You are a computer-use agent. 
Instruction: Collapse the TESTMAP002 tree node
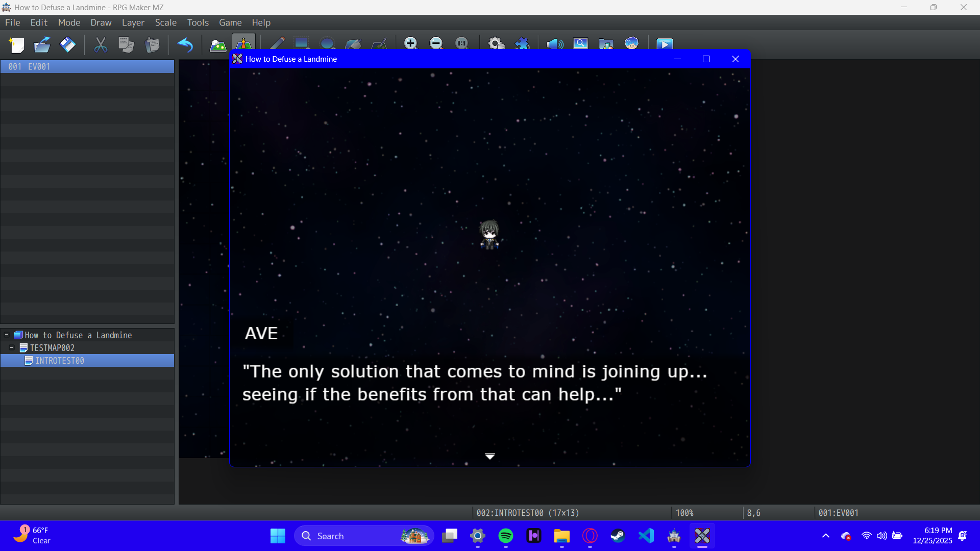(12, 348)
